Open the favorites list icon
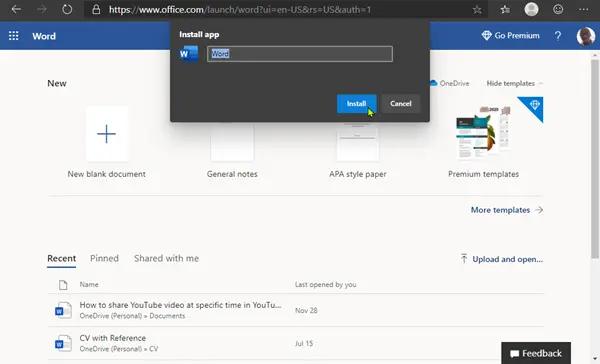This screenshot has height=364, width=600. coord(505,10)
